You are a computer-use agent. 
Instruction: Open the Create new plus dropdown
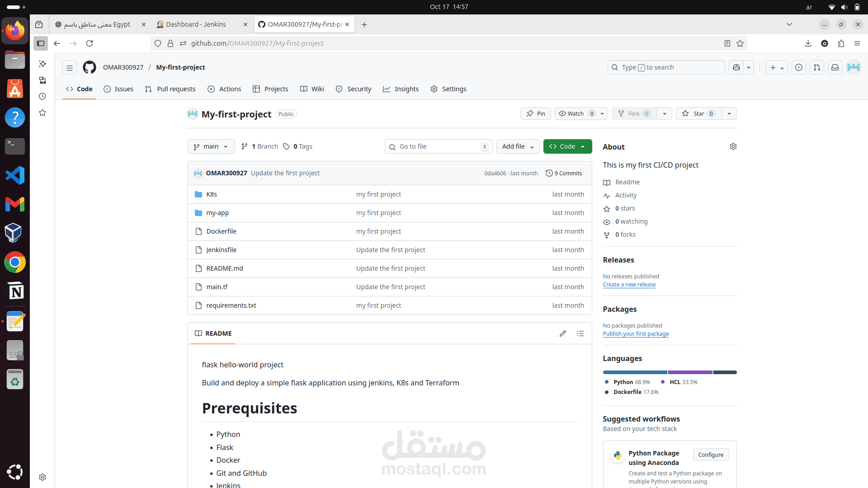(777, 67)
